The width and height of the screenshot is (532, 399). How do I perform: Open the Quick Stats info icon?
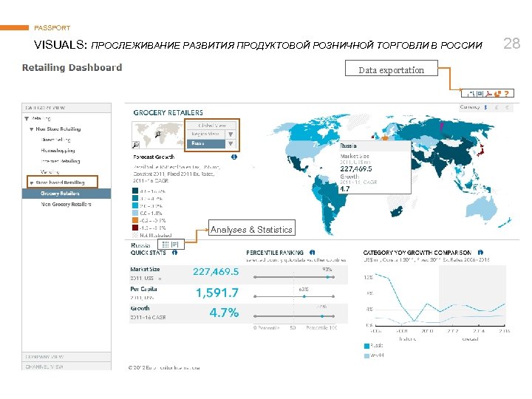point(174,253)
